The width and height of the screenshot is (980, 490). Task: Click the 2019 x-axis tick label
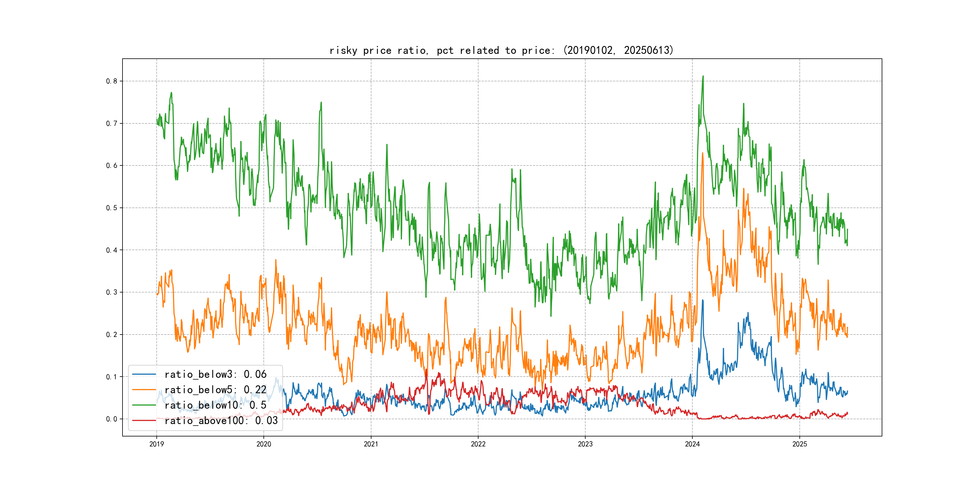(x=156, y=444)
